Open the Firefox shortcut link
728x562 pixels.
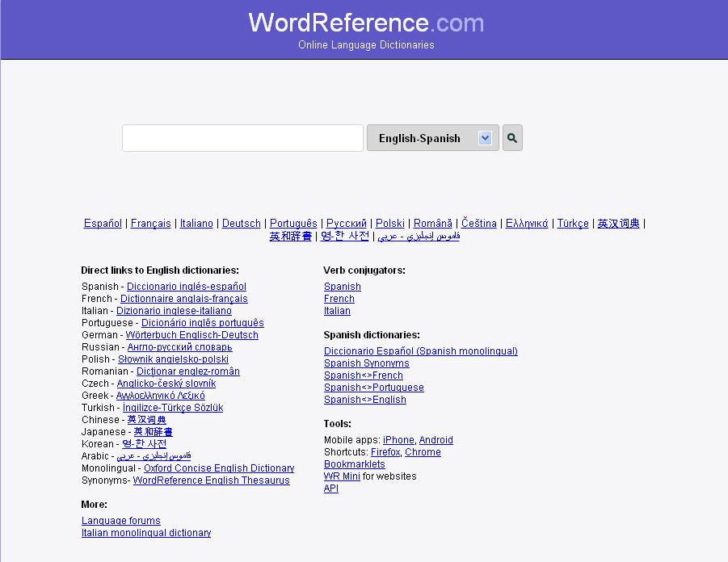[385, 451]
